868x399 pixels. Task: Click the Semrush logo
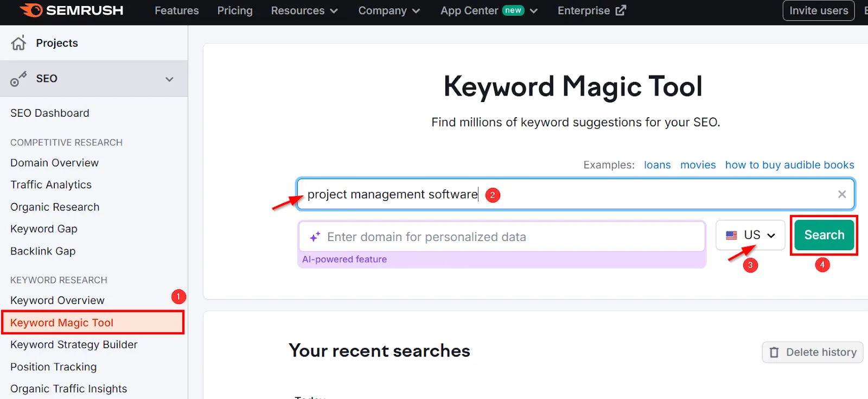[x=72, y=10]
